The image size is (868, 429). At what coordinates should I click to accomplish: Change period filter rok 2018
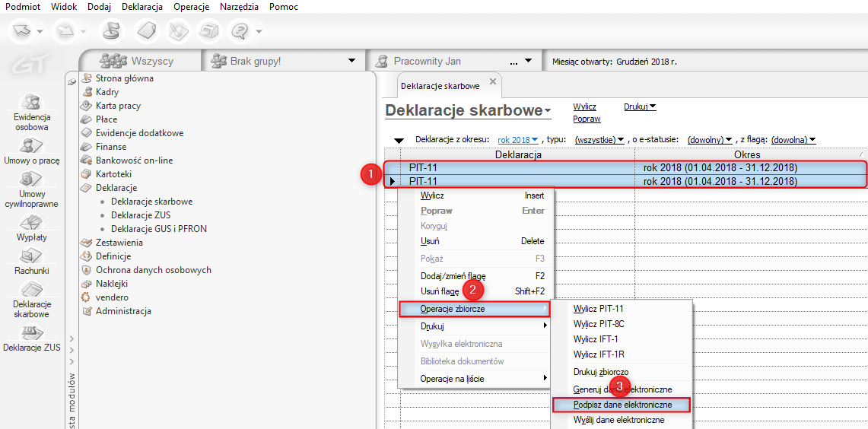(x=518, y=139)
